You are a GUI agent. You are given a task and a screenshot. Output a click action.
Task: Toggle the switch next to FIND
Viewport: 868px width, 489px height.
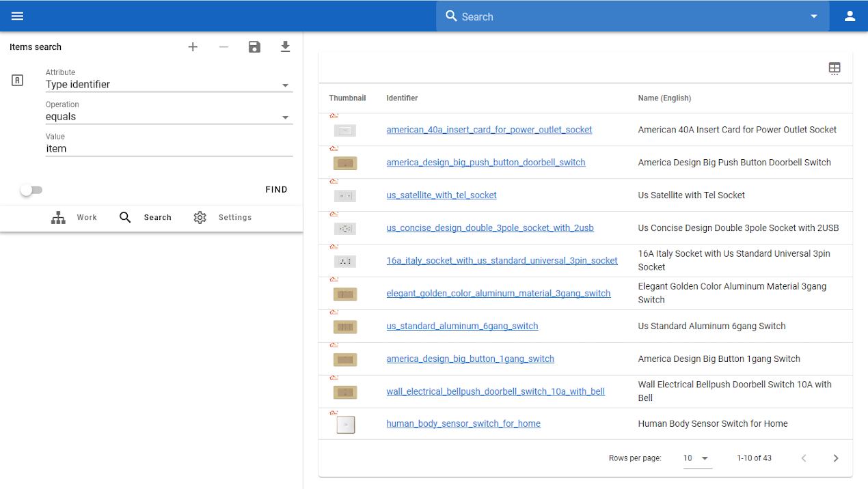[x=31, y=191]
